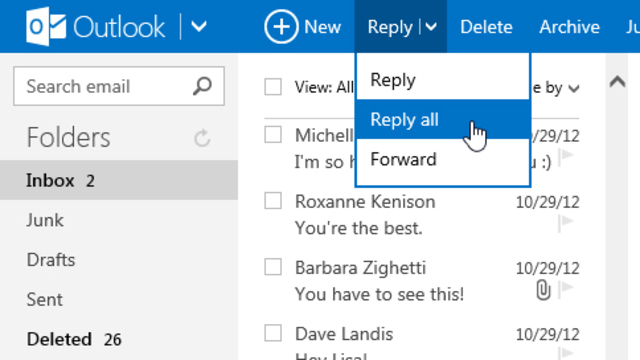Open the Arrange by dropdown arrow
The width and height of the screenshot is (640, 360).
coord(573,88)
